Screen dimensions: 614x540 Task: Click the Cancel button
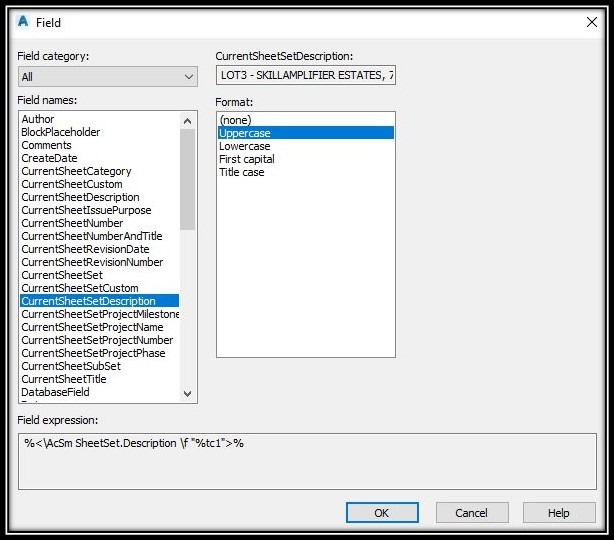pyautogui.click(x=472, y=513)
